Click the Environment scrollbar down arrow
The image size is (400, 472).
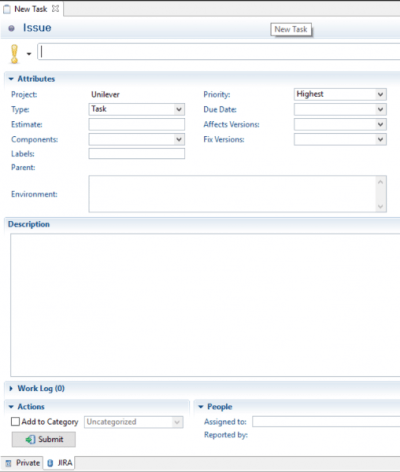tap(380, 207)
